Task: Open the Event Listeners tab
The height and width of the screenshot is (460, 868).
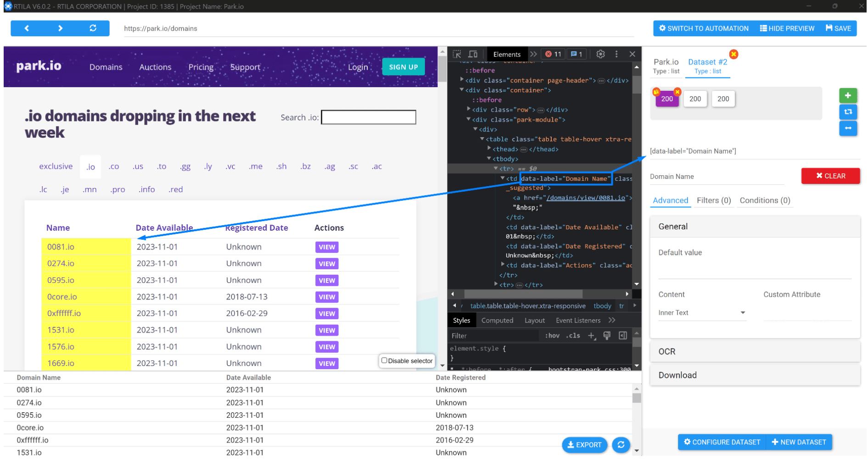Action: click(x=578, y=321)
